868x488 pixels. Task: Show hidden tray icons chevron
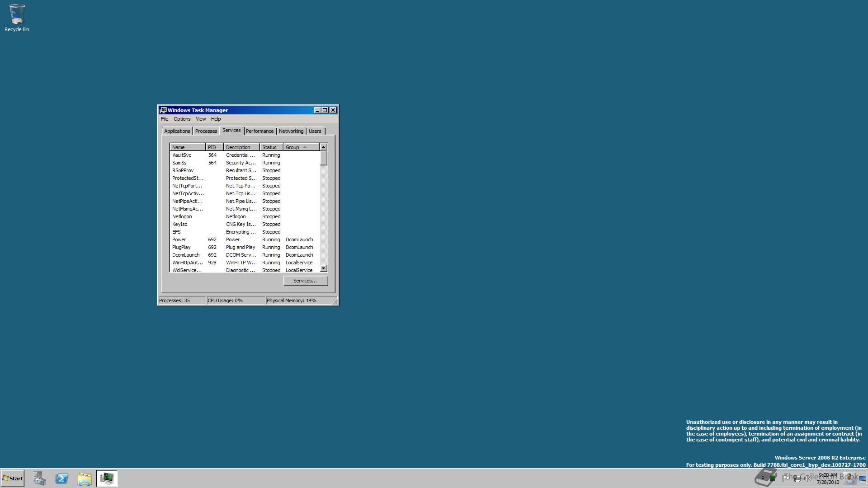[x=763, y=478]
